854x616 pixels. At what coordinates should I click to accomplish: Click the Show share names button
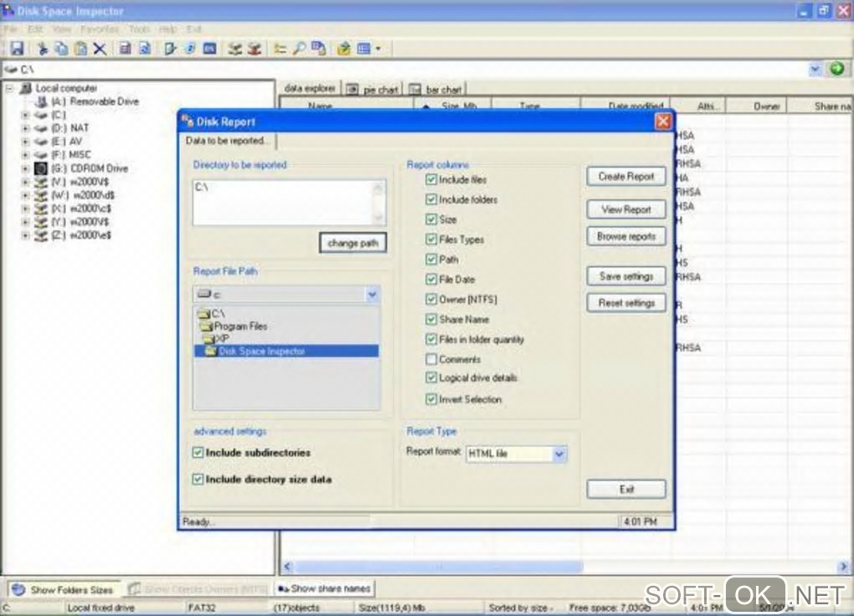(325, 588)
